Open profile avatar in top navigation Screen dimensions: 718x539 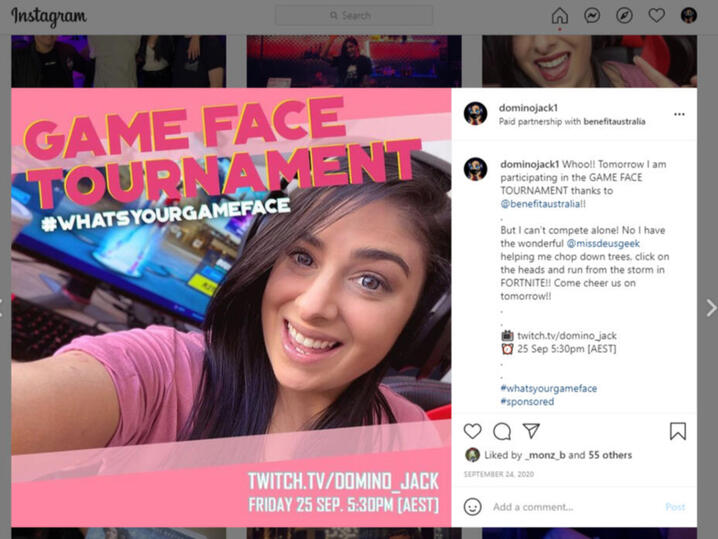pos(689,16)
